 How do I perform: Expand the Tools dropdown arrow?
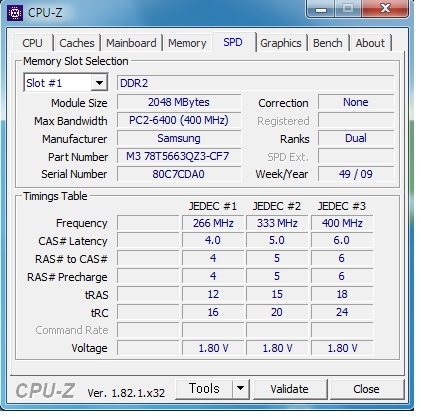click(x=240, y=388)
